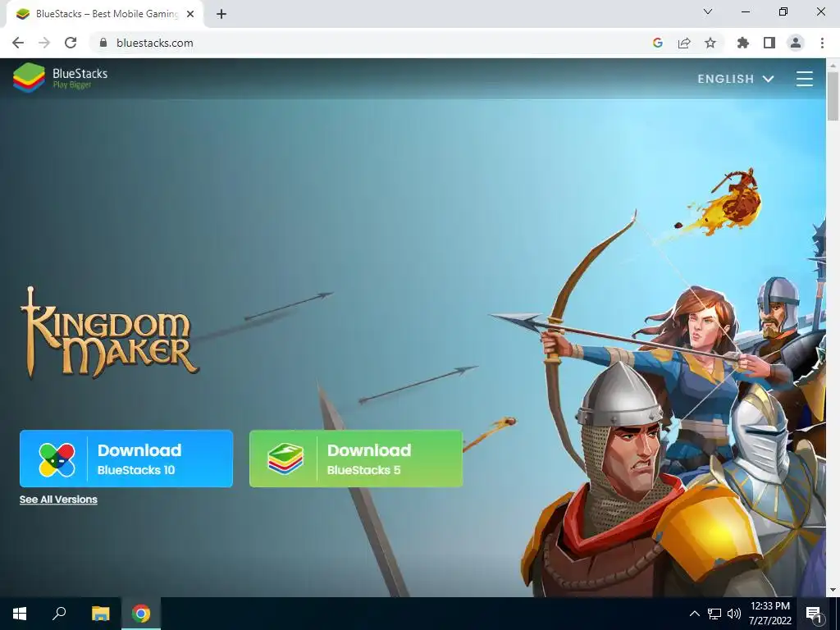The width and height of the screenshot is (840, 630).
Task: Open a new browser tab
Action: coord(221,14)
